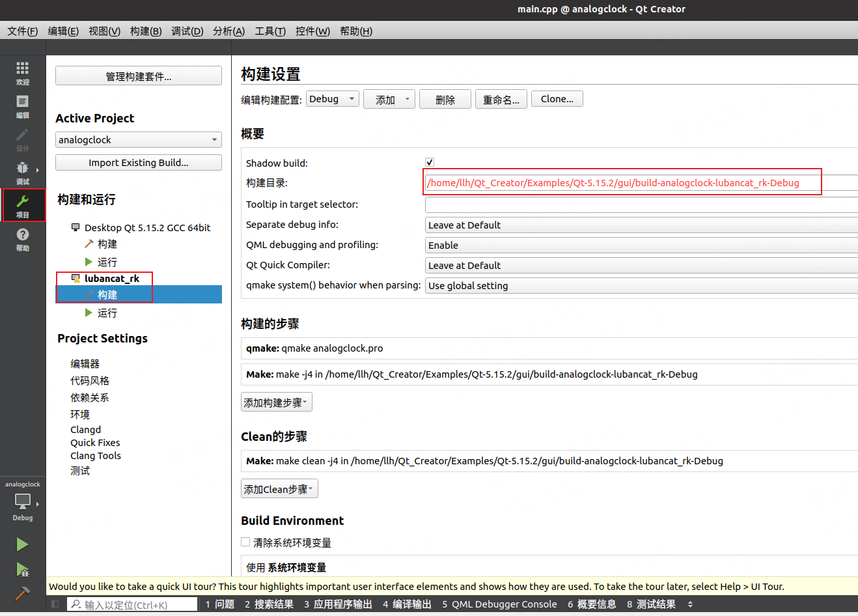Click the 重命名... button
The height and width of the screenshot is (616, 858).
[x=501, y=100]
